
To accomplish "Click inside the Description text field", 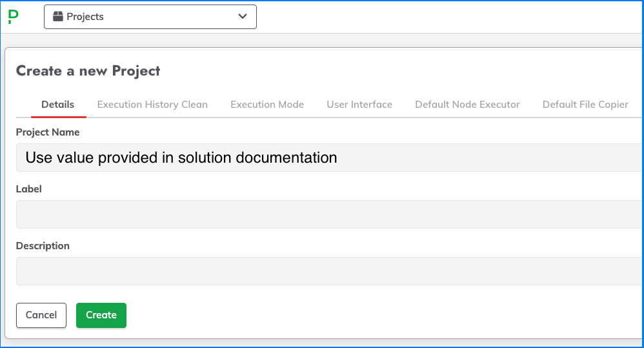I will [x=329, y=271].
